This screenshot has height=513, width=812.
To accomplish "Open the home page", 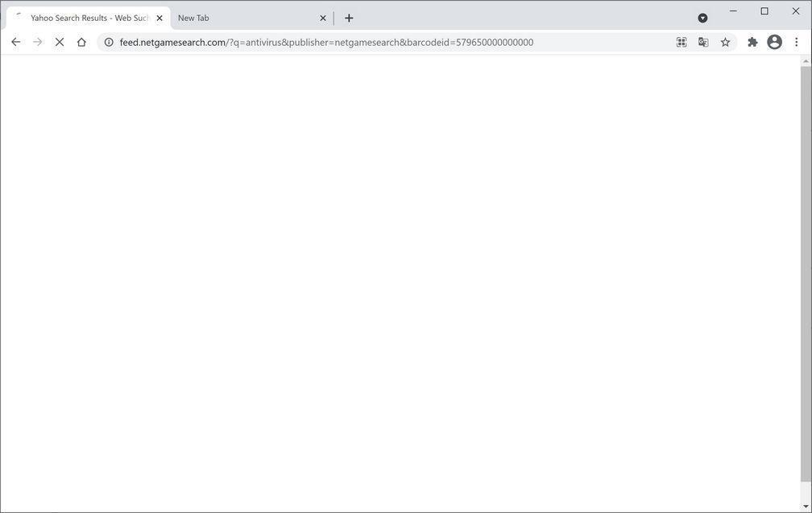I will [81, 43].
